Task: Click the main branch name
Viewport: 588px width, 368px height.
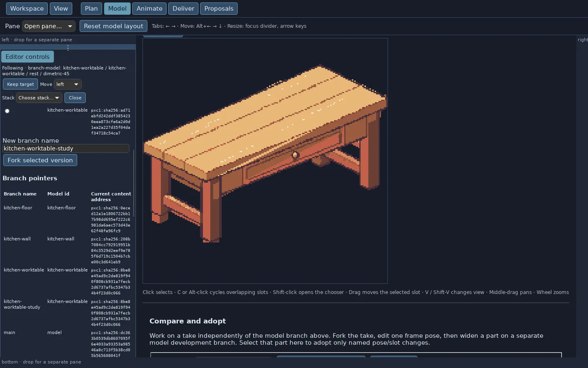Action: (x=9, y=332)
